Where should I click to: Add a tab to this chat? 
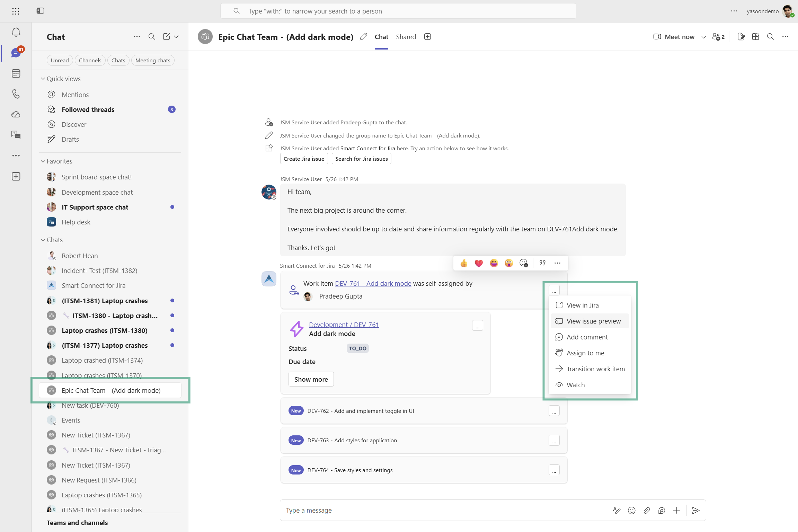click(428, 37)
